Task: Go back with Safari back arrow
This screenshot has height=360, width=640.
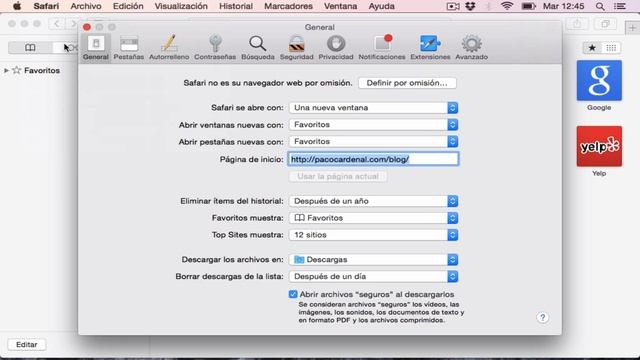Action: (x=57, y=24)
